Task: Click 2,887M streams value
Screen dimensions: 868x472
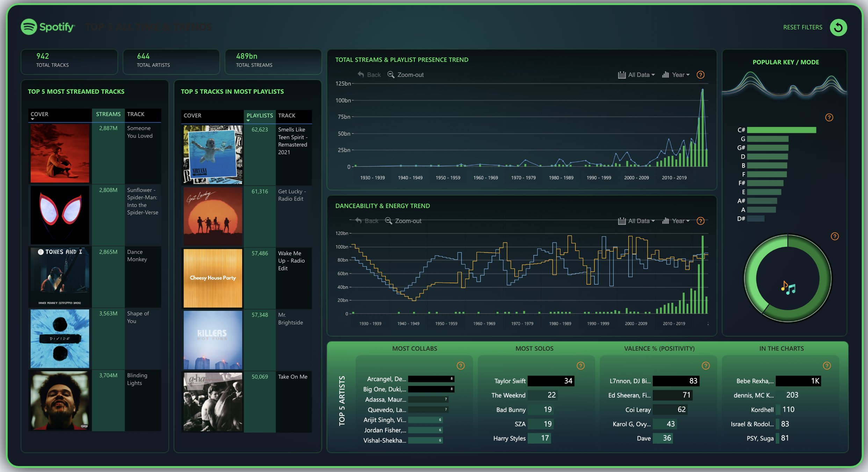Action: click(108, 128)
